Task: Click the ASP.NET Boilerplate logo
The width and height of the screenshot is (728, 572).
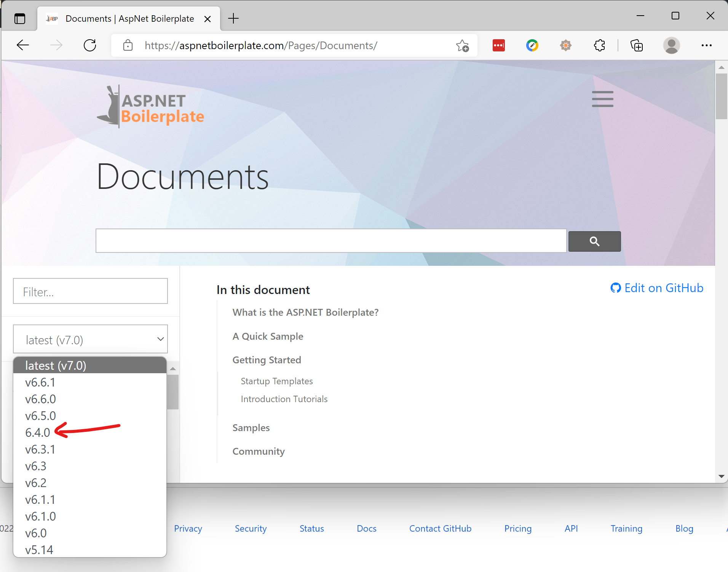Action: pos(150,107)
